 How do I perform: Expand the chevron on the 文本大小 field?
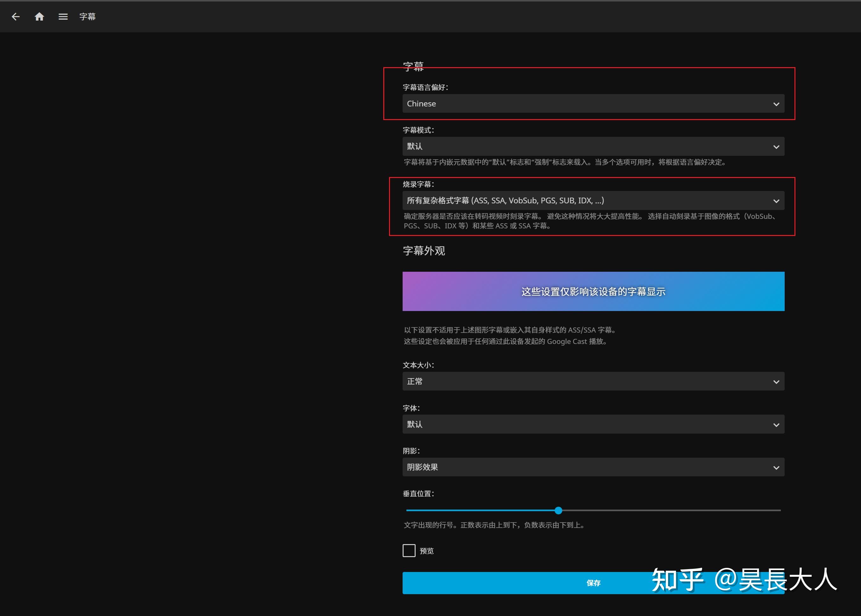tap(776, 382)
